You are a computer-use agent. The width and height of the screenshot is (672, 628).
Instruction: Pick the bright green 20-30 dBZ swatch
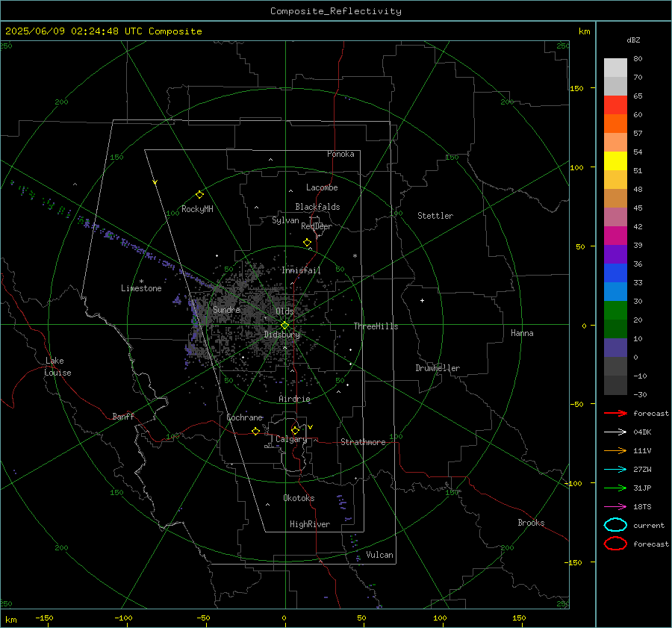pyautogui.click(x=615, y=311)
